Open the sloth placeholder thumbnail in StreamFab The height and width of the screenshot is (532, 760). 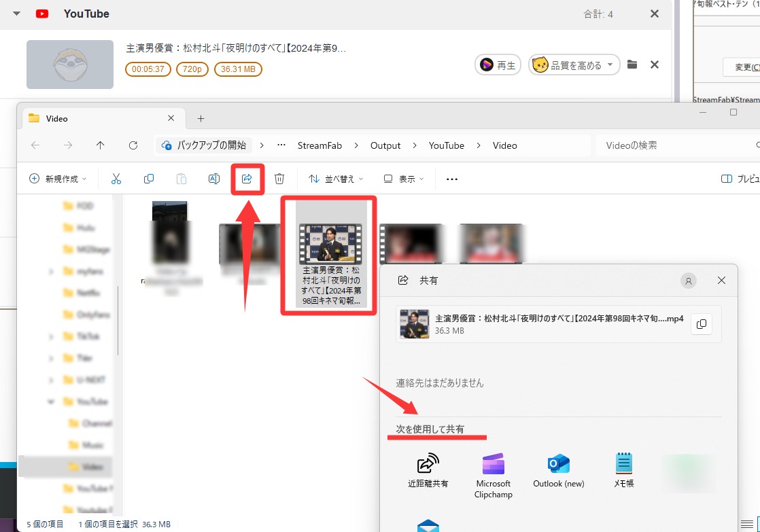70,65
